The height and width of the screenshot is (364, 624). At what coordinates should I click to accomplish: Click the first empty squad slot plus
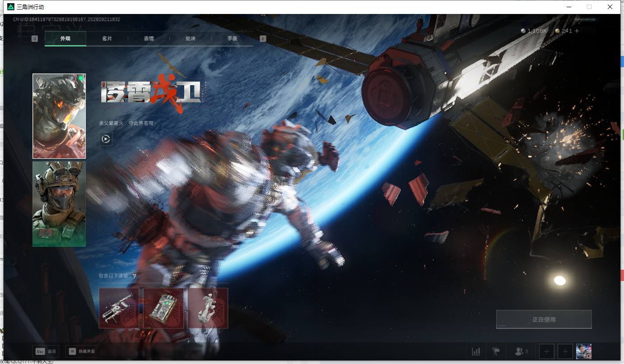pos(547,351)
